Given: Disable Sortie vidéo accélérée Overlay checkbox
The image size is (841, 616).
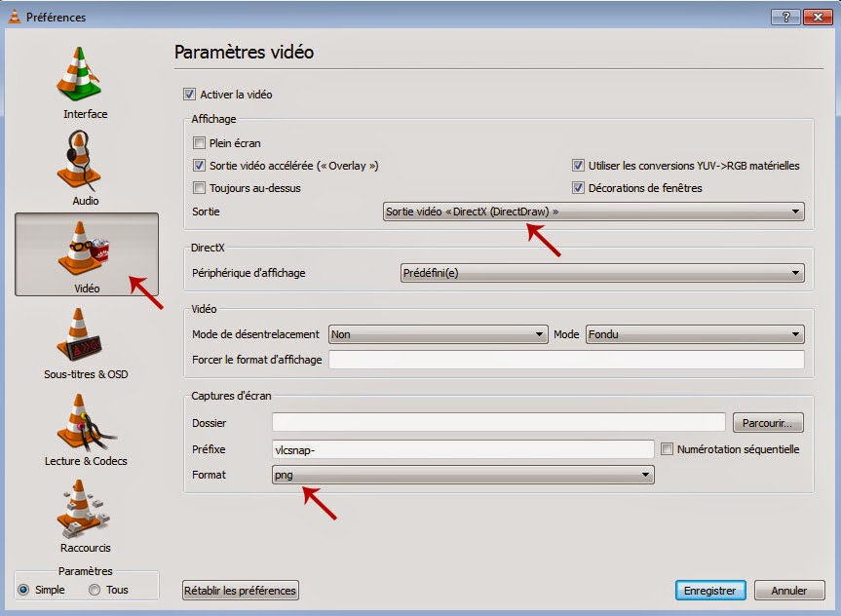Looking at the screenshot, I should click(x=199, y=166).
